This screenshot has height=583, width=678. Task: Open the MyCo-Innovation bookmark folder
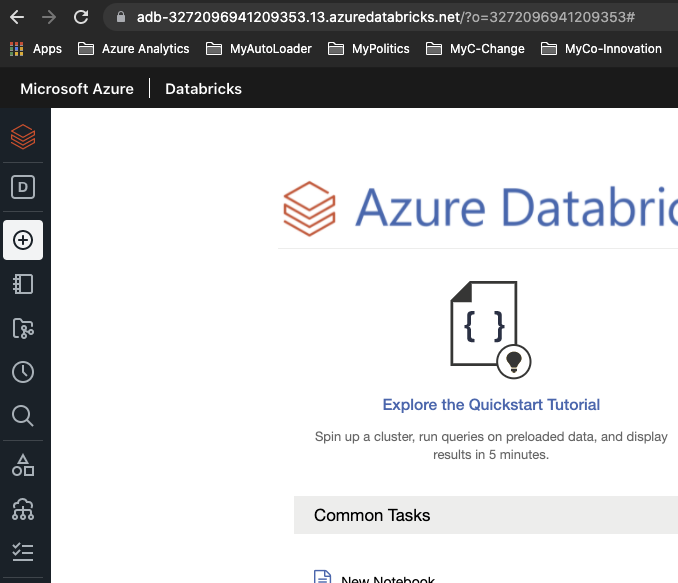coord(601,49)
